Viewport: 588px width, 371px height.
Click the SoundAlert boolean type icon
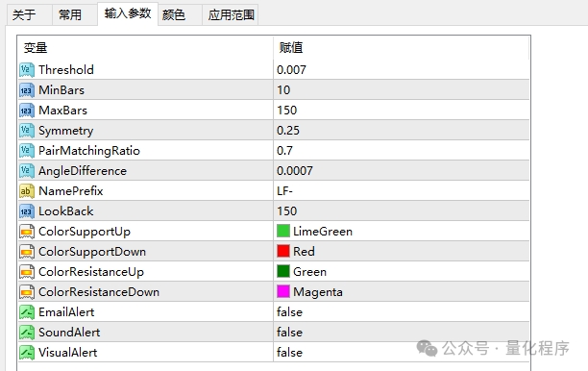pos(27,333)
